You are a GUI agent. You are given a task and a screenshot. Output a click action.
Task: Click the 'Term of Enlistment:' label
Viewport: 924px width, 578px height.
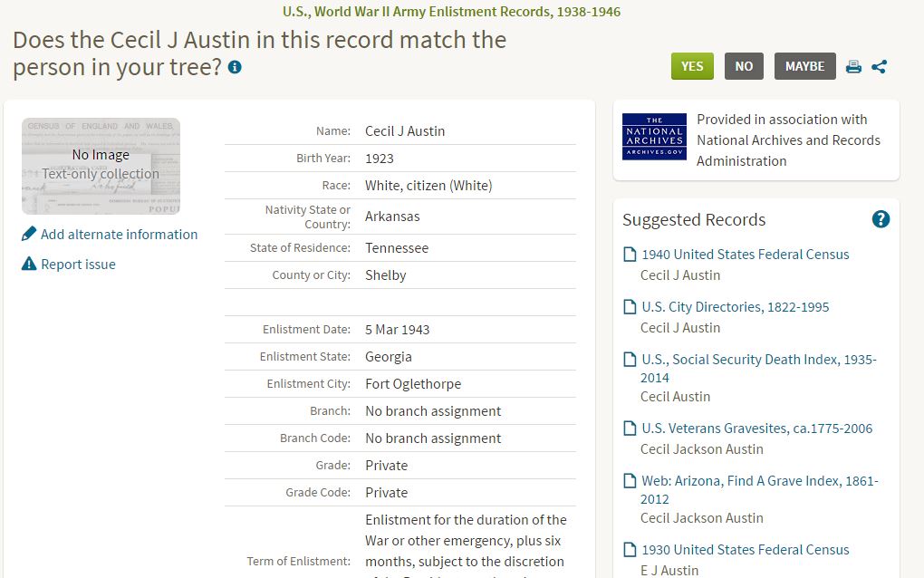(x=298, y=562)
